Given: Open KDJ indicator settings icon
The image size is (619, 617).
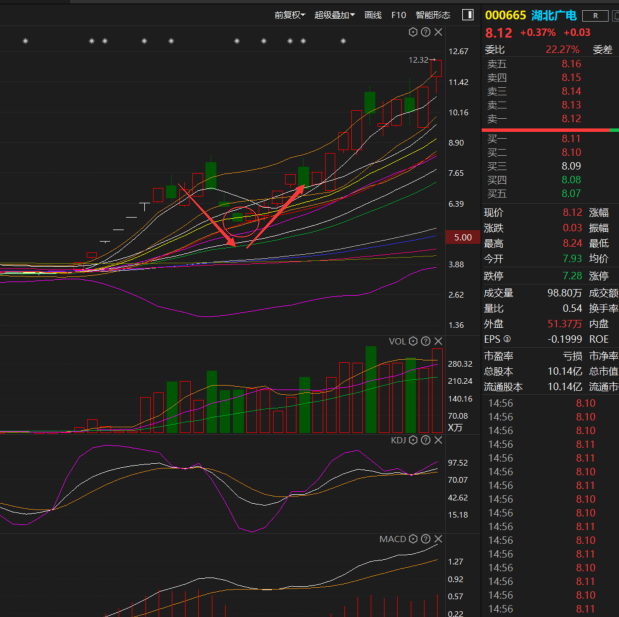Looking at the screenshot, I should point(415,439).
